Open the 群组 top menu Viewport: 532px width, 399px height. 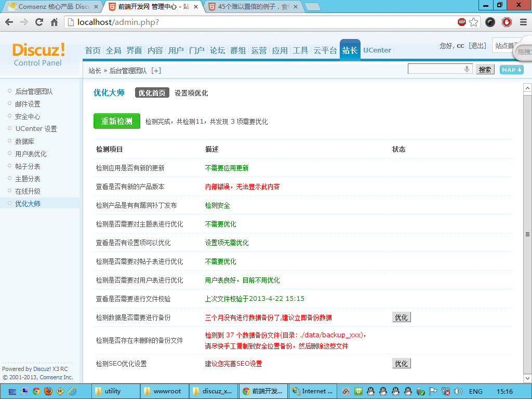tap(238, 50)
